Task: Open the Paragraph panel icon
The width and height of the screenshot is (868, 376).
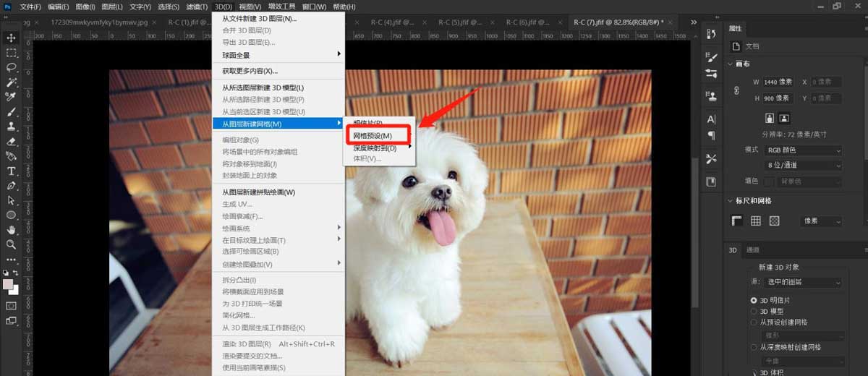Action: pos(712,135)
